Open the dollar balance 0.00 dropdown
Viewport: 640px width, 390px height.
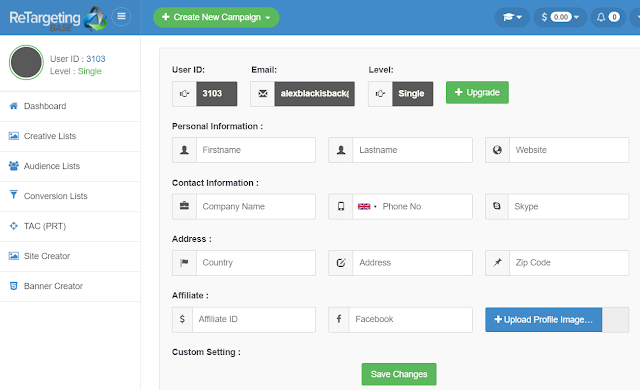[560, 17]
